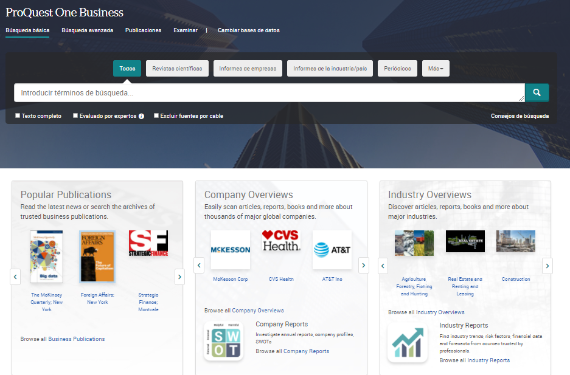Click the CVS Health logo tile

[x=281, y=241]
